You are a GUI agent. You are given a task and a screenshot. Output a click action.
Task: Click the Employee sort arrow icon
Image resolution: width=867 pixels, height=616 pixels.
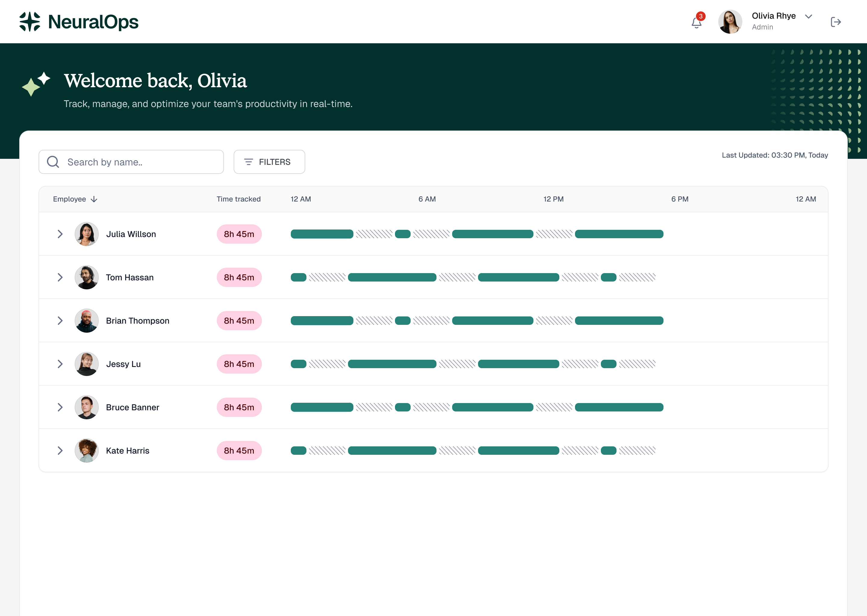pos(94,199)
